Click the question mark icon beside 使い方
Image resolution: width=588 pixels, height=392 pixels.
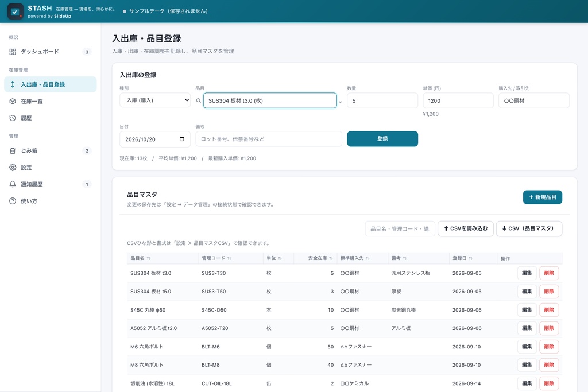pyautogui.click(x=13, y=201)
